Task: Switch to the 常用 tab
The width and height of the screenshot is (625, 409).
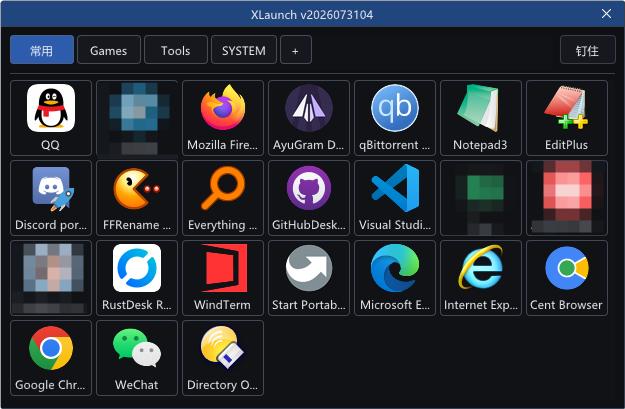Action: [42, 50]
